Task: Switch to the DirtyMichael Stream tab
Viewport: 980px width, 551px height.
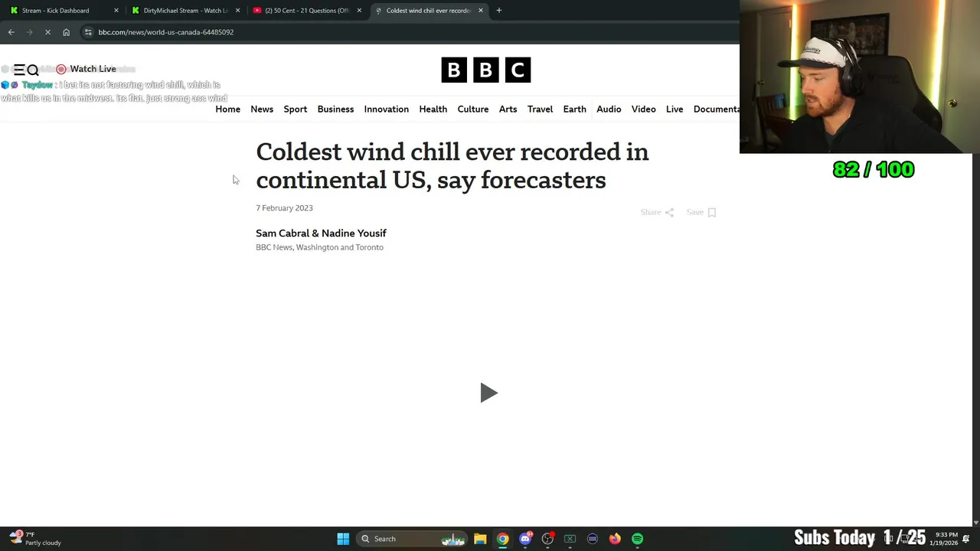Action: tap(185, 11)
